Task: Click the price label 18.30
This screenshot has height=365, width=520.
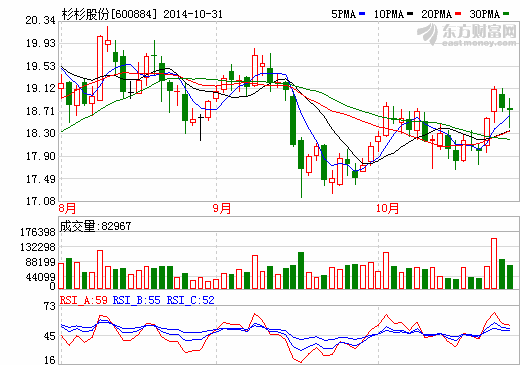Action: click(41, 133)
